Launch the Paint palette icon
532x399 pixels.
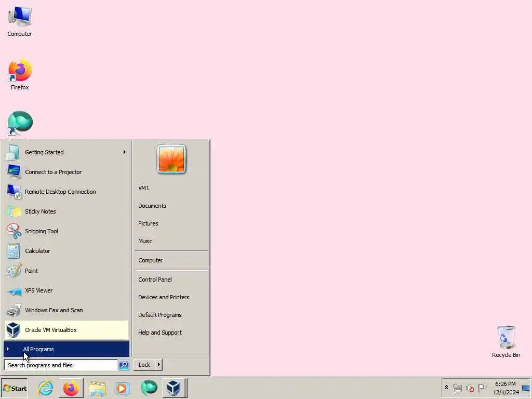[x=14, y=271]
